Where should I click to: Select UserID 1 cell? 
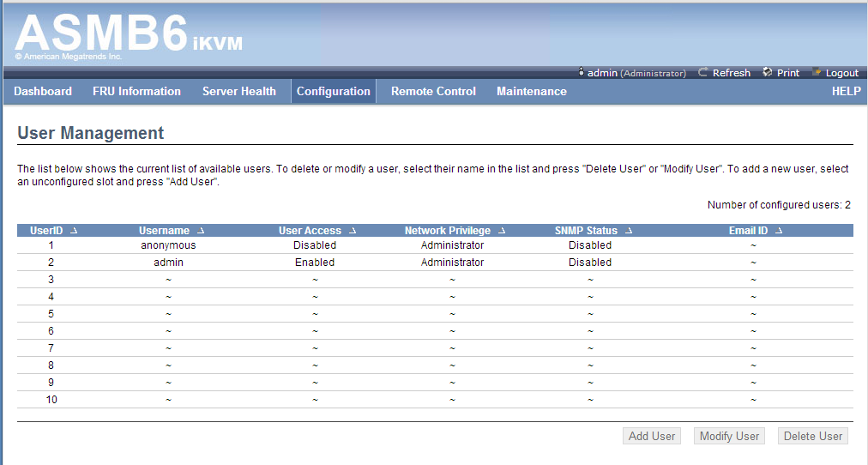click(x=51, y=245)
